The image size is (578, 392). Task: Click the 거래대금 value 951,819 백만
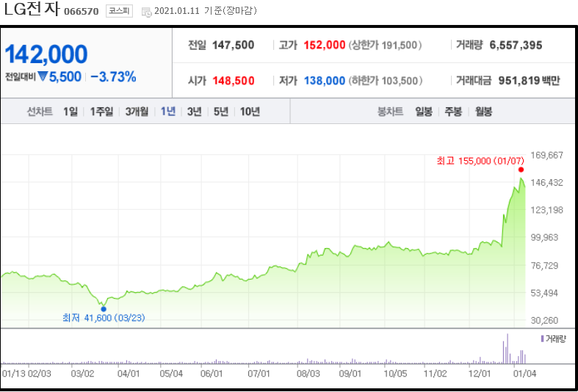tap(530, 81)
